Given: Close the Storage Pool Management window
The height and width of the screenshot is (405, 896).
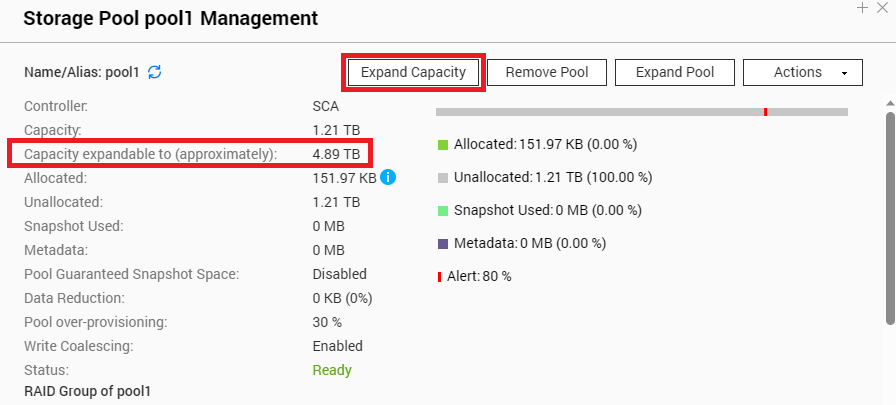Looking at the screenshot, I should point(881,7).
